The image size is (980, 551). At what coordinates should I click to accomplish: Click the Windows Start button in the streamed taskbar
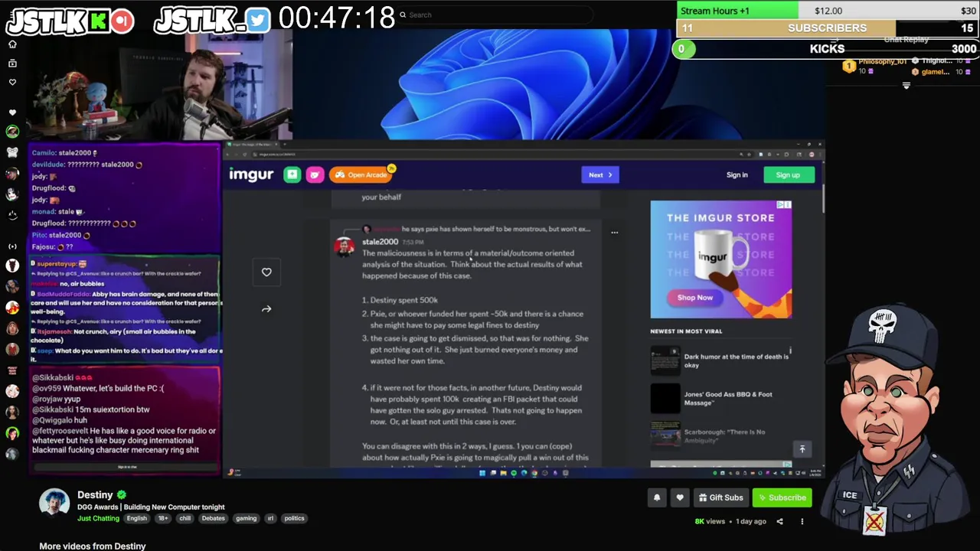coord(482,473)
